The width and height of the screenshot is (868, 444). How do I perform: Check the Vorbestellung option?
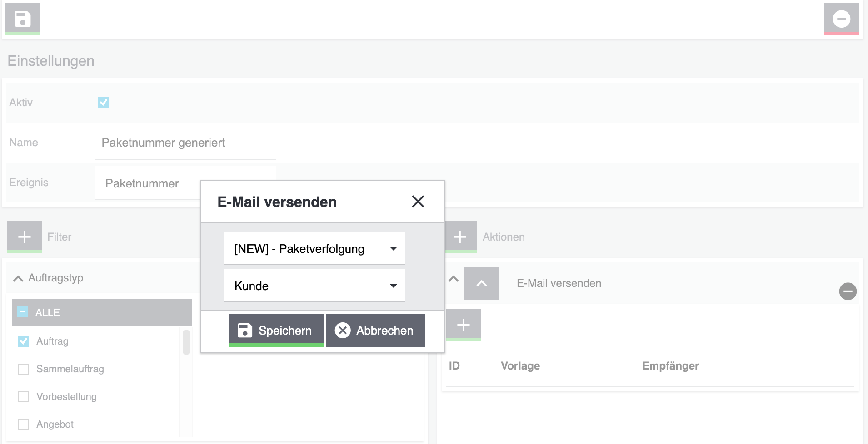click(24, 397)
